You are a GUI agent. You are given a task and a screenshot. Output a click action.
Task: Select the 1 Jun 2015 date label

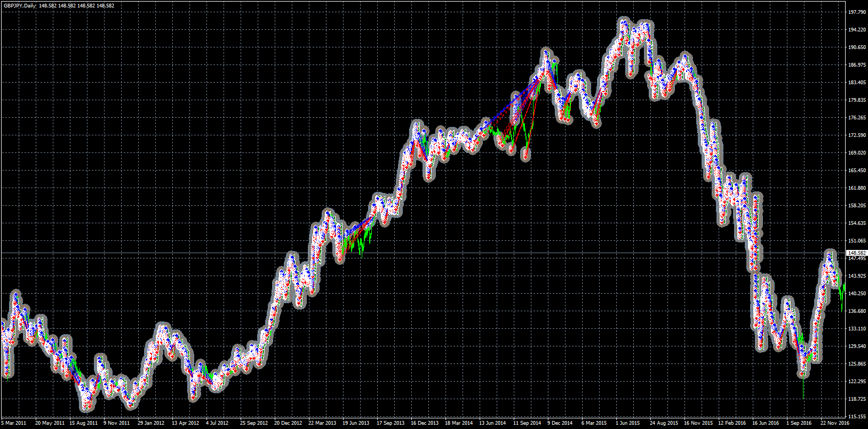click(x=628, y=423)
